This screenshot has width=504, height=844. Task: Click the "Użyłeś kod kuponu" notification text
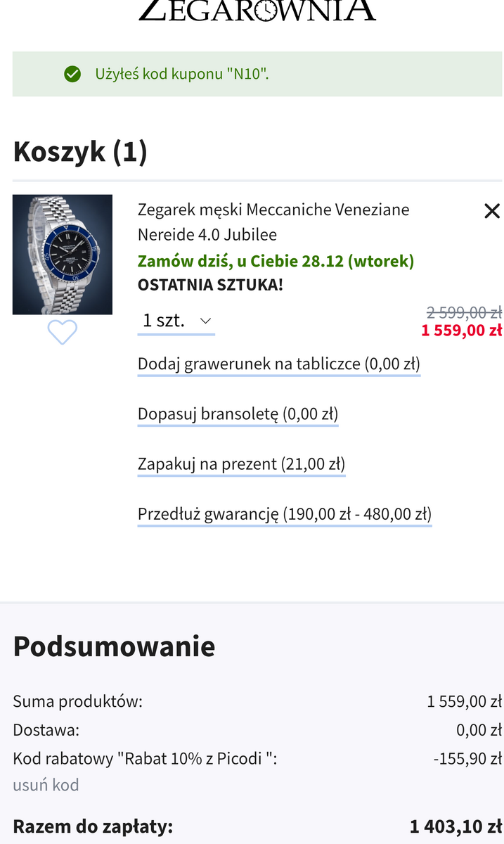[x=182, y=74]
